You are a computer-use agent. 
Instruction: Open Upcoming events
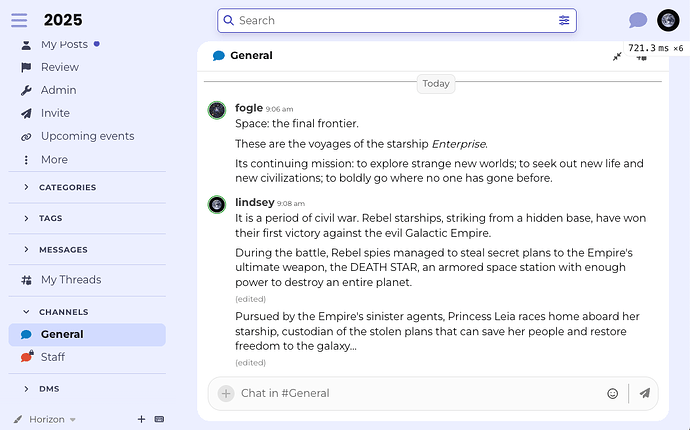tap(87, 136)
